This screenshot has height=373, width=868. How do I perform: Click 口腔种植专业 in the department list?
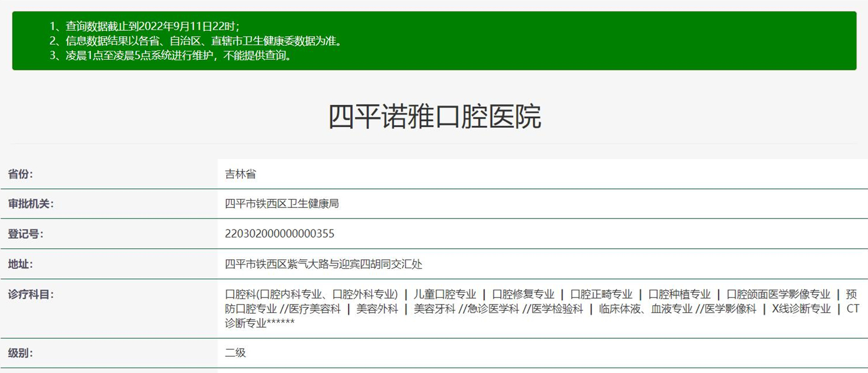tap(679, 294)
